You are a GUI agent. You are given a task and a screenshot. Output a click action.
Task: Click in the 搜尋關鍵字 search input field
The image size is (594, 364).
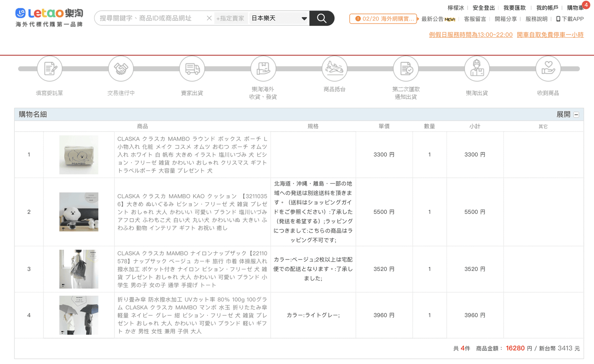[x=150, y=18]
